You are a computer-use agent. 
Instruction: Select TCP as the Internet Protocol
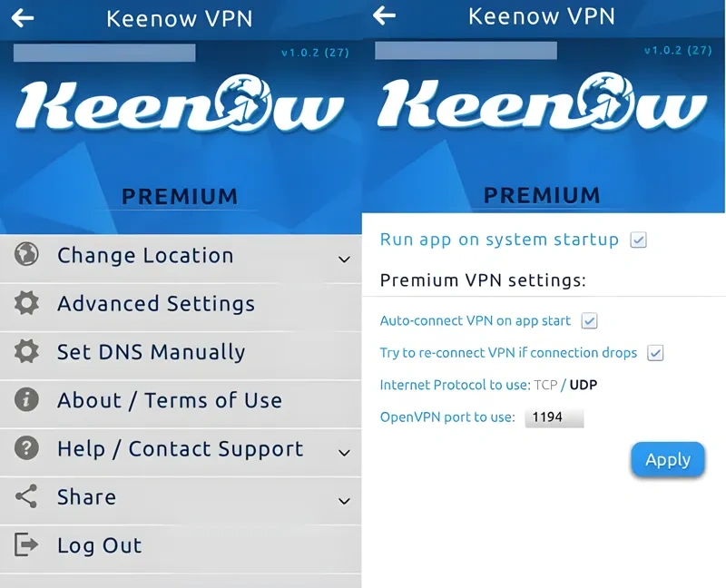545,385
